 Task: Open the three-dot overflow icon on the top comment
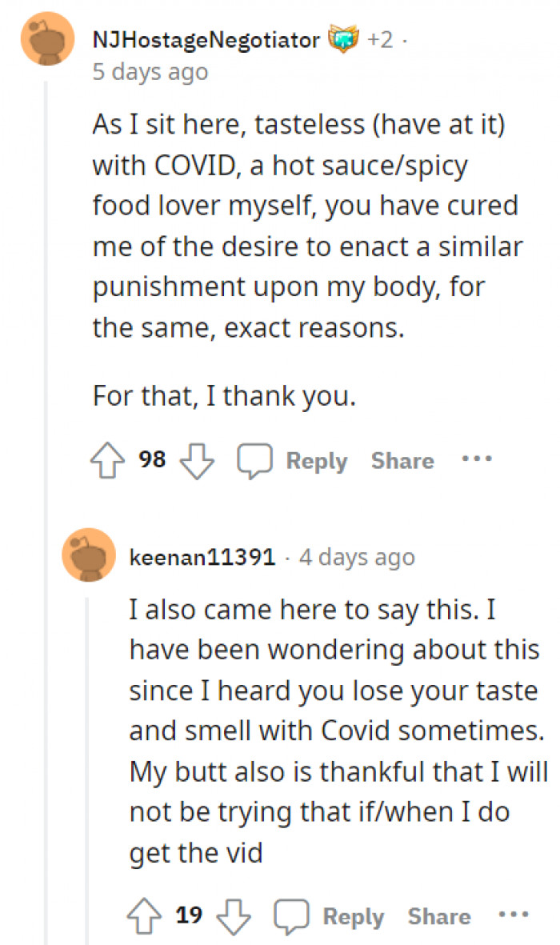[x=476, y=458]
